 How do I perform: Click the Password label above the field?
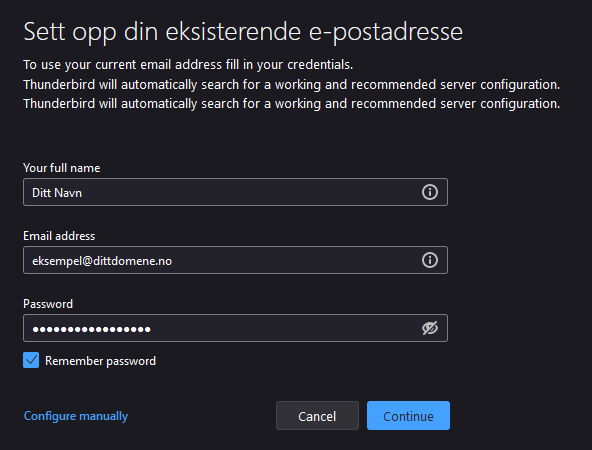[48, 304]
